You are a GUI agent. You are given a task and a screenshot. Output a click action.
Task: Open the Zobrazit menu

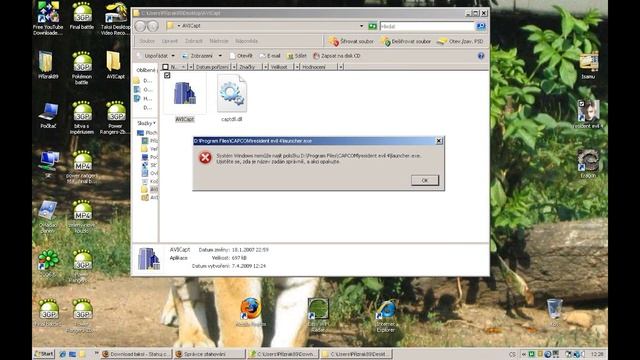193,41
